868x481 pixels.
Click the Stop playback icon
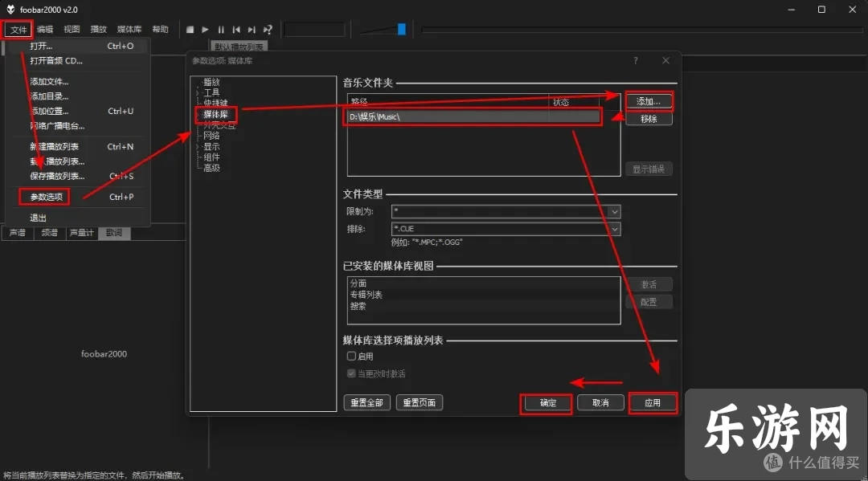click(x=190, y=29)
